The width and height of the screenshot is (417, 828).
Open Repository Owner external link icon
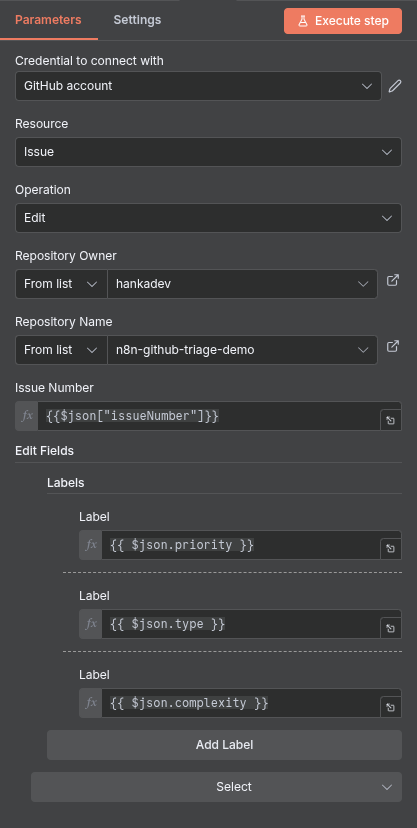(393, 280)
